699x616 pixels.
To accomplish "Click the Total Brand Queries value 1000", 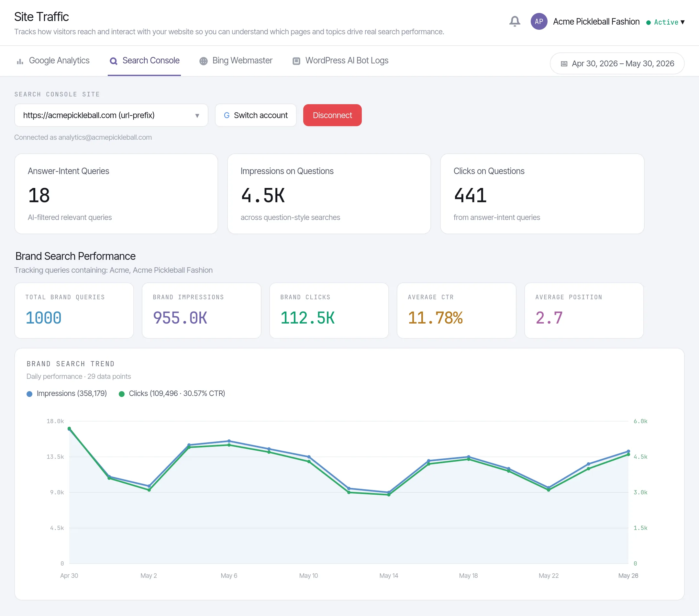I will (x=43, y=318).
